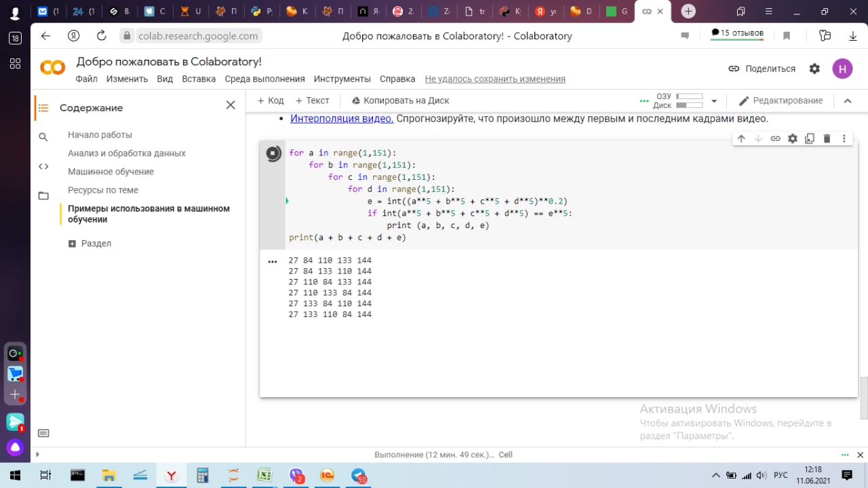868x488 pixels.
Task: Click output line 27 84 110 133 144
Action: (x=330, y=260)
